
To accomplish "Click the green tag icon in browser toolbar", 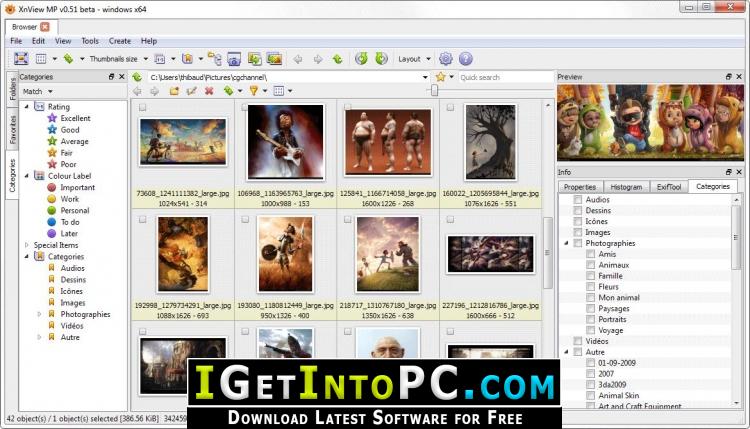I will click(229, 91).
